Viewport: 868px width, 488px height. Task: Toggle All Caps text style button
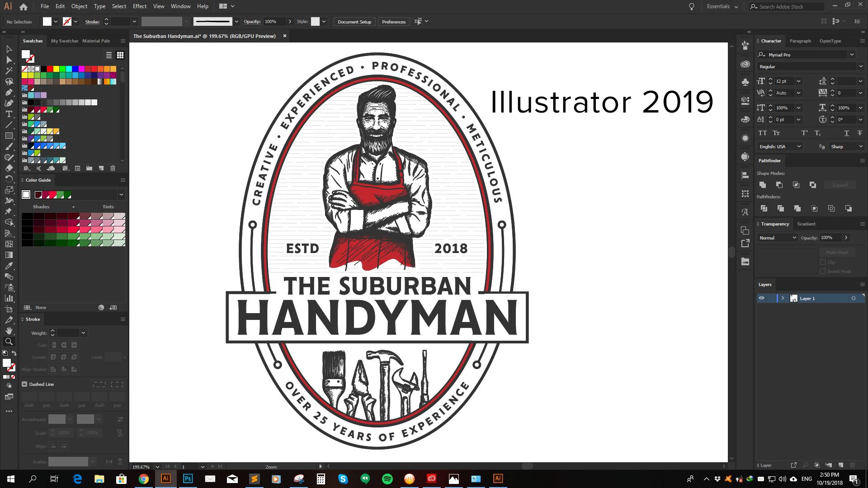[x=763, y=133]
